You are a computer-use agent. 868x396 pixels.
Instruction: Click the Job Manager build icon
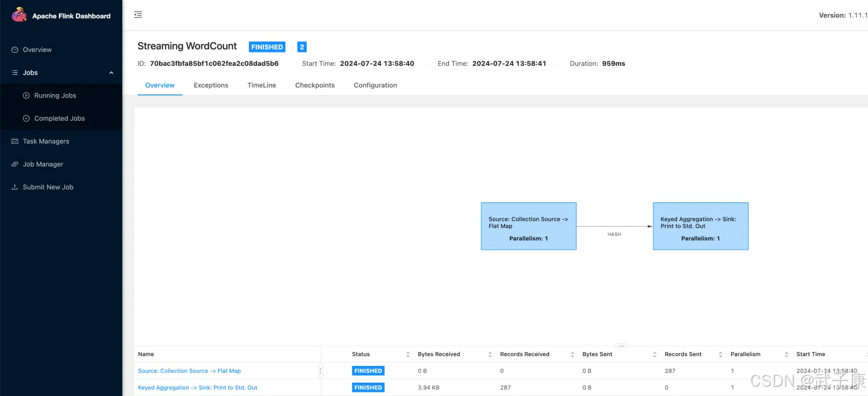15,164
